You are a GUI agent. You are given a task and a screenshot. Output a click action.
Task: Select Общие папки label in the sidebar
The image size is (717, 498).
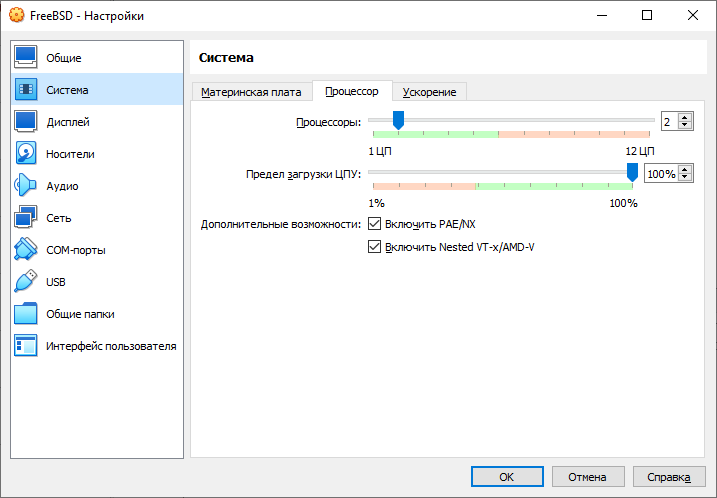(80, 314)
